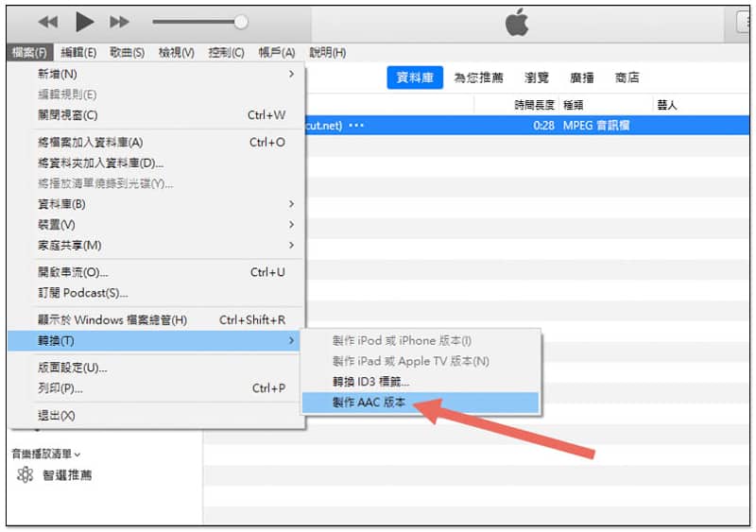Choose 將檔案加入資料庫(A) entry
Image resolution: width=756 pixels, height=532 pixels.
tap(157, 143)
